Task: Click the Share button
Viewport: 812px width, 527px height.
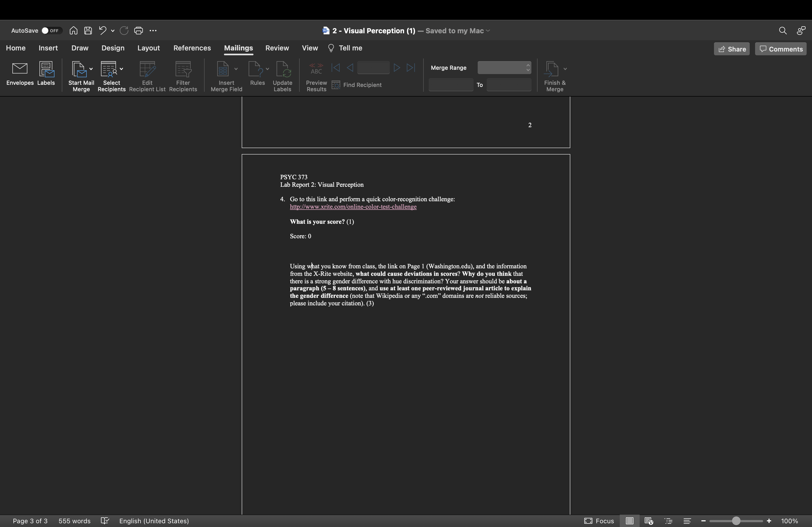Action: tap(731, 49)
